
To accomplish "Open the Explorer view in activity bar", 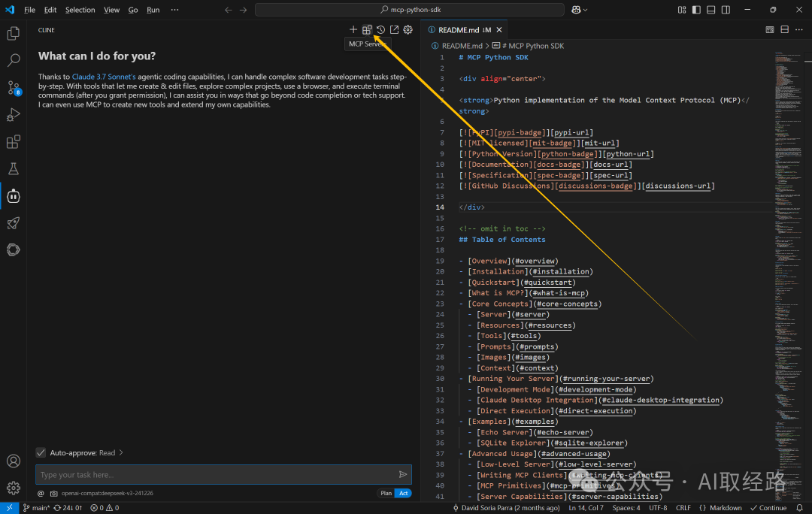I will pyautogui.click(x=14, y=34).
